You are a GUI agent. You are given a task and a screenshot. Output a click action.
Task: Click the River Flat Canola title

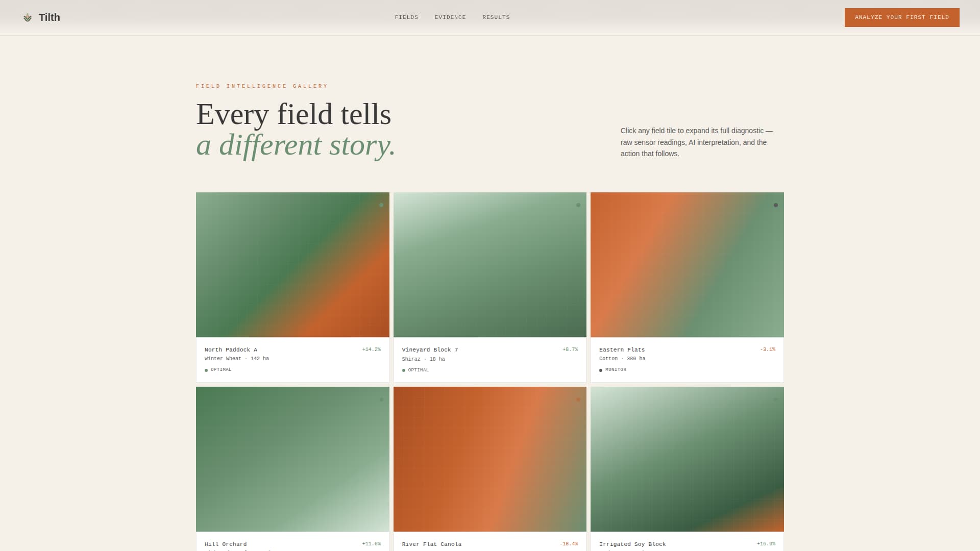[432, 544]
